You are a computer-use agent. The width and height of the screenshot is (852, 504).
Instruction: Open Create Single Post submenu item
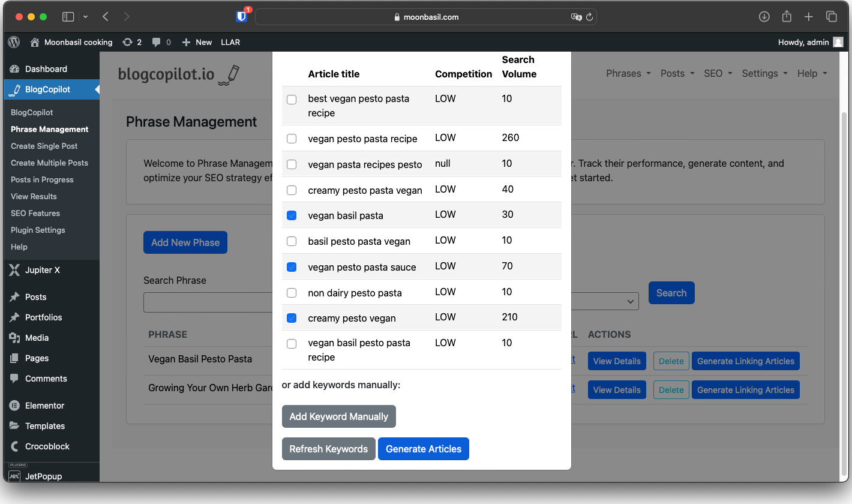(44, 146)
